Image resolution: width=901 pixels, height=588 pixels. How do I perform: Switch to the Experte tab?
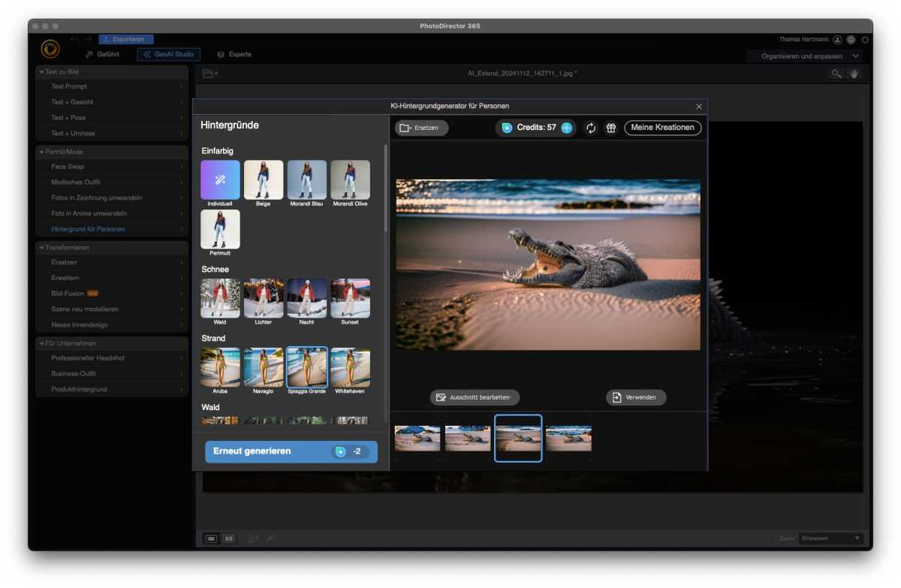234,55
